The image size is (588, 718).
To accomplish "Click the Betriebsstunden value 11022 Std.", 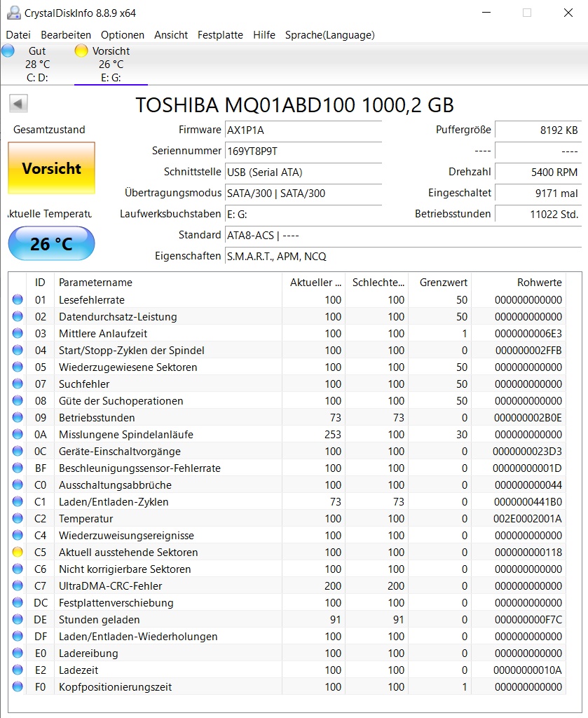I will click(538, 215).
